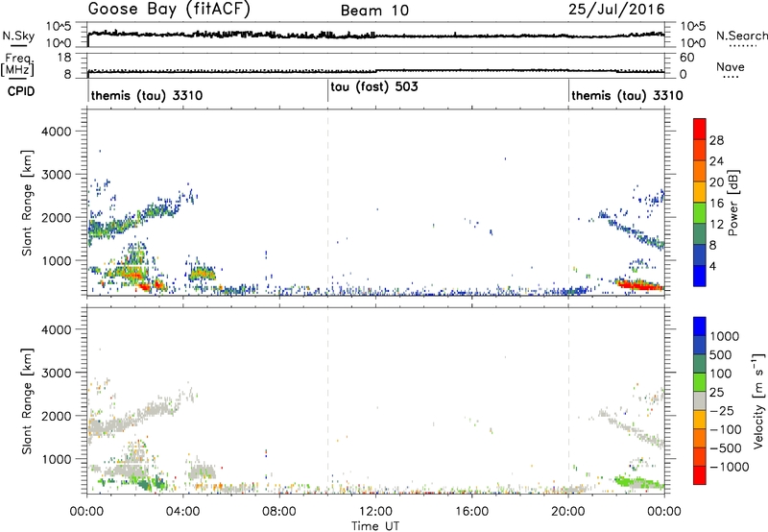Click the 'CPID' row label
This screenshot has height=532, width=768.
tap(21, 91)
